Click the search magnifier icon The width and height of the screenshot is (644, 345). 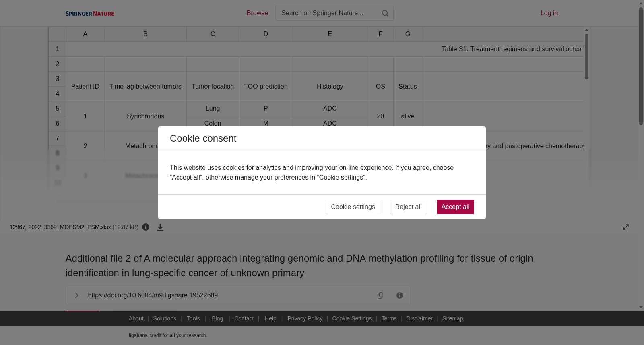385,13
